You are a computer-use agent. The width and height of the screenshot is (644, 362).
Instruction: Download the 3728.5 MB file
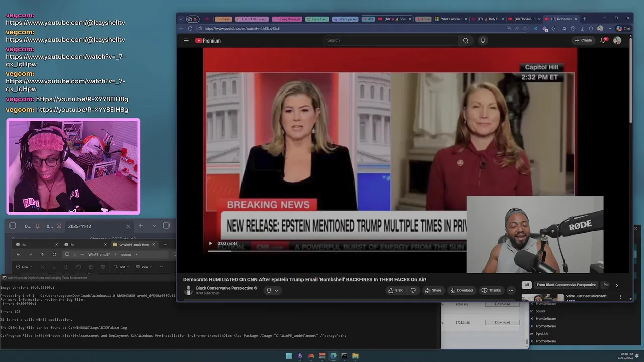coord(502,322)
